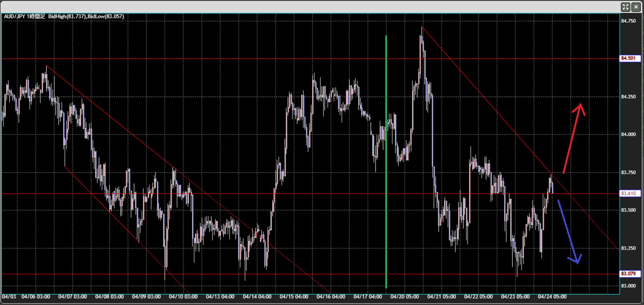Click the 84.000 price axis label
The image size is (644, 305).
pos(628,134)
